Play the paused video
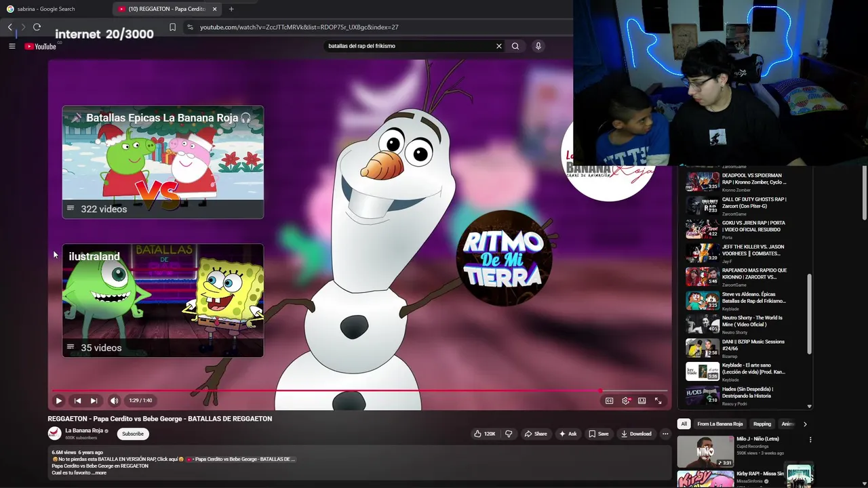The height and width of the screenshot is (488, 868). click(x=58, y=401)
